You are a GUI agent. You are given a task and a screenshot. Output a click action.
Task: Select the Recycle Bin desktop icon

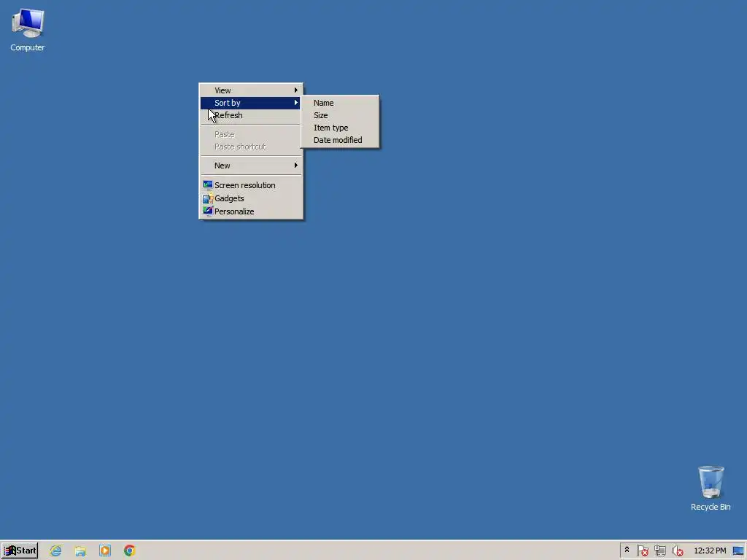[x=711, y=488]
